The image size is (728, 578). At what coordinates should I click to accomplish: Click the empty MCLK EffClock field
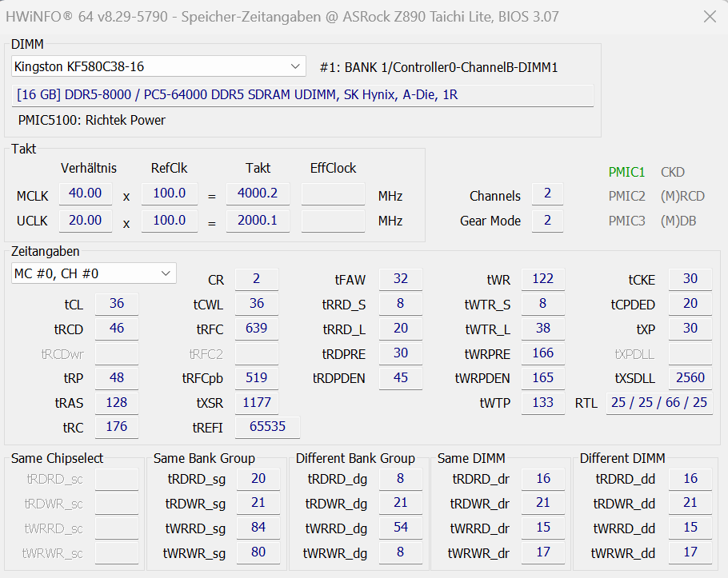(333, 193)
